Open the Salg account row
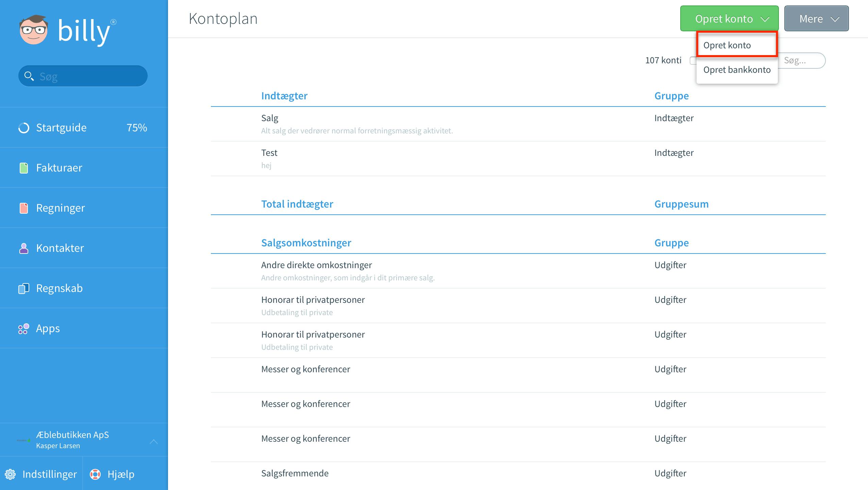The image size is (868, 490). 518,124
